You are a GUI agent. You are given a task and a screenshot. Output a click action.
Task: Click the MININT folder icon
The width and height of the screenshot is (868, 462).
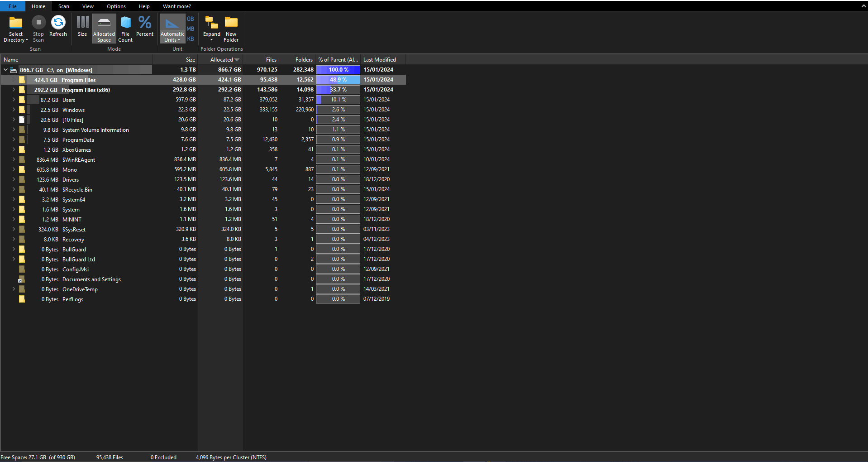(22, 219)
